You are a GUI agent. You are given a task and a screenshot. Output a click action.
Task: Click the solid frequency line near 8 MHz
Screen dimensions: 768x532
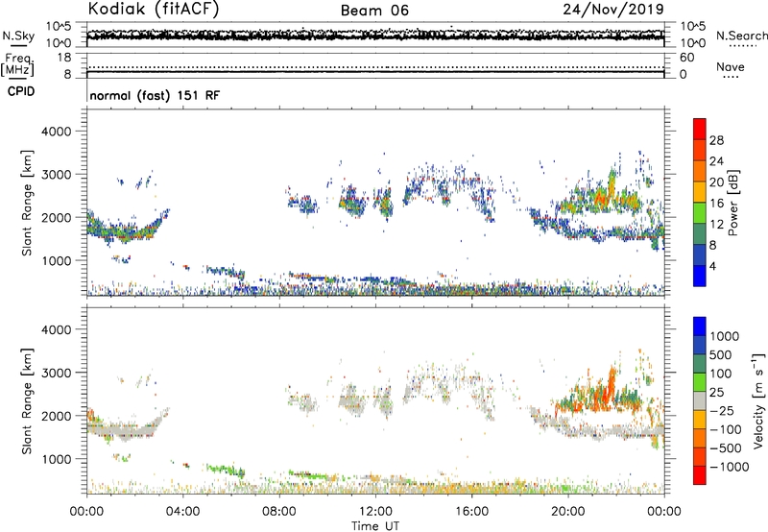pyautogui.click(x=375, y=72)
